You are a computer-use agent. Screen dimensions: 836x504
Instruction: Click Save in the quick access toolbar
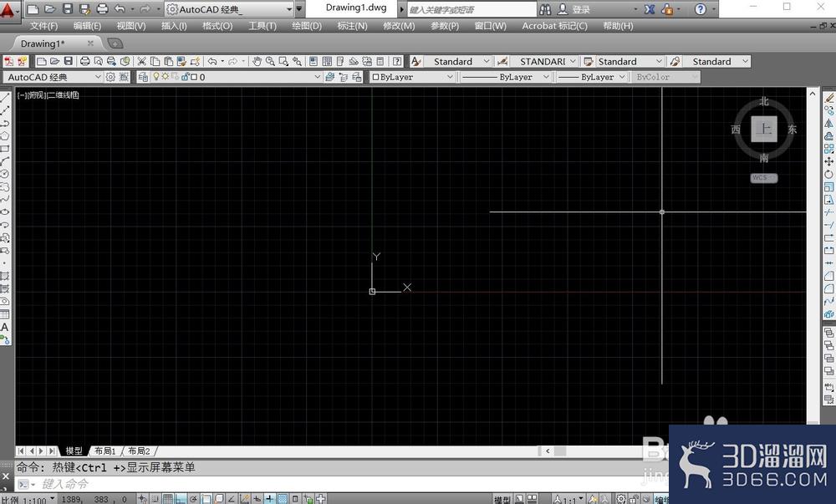[67, 9]
